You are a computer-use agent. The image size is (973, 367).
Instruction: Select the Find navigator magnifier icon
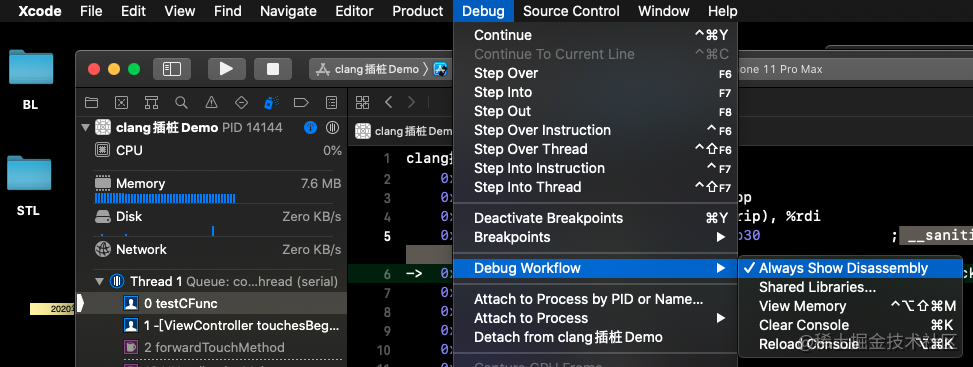click(x=181, y=102)
